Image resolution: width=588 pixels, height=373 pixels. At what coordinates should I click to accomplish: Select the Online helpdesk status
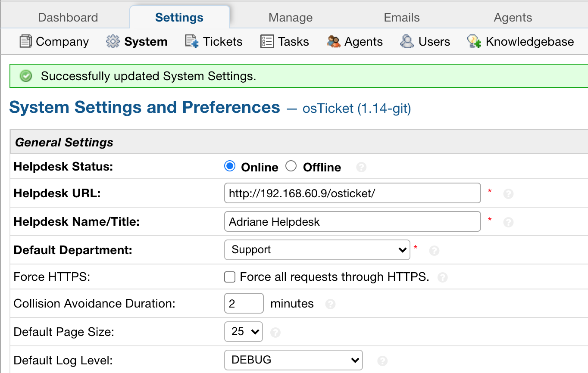pos(230,166)
